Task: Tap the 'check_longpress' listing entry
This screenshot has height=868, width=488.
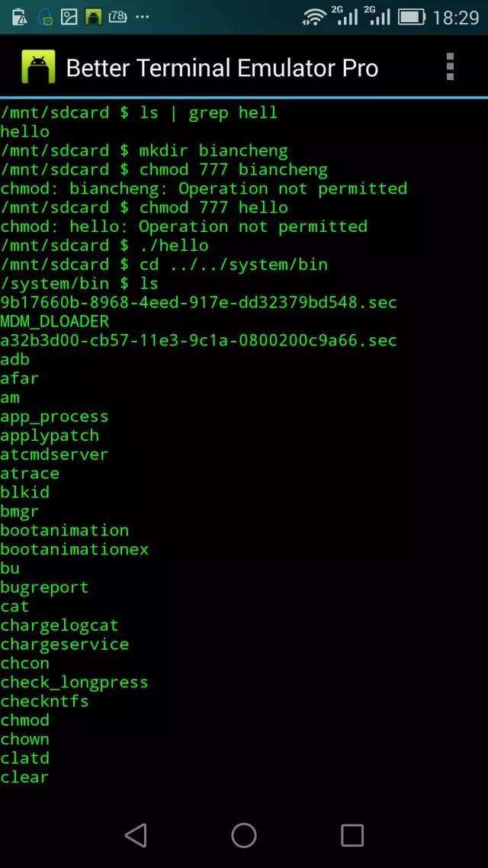Action: pyautogui.click(x=74, y=682)
